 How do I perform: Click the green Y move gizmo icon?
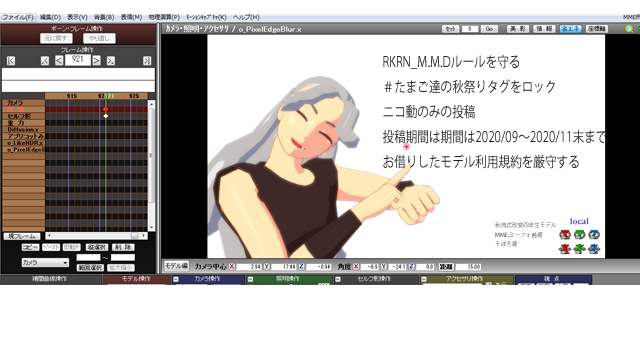coord(580,249)
